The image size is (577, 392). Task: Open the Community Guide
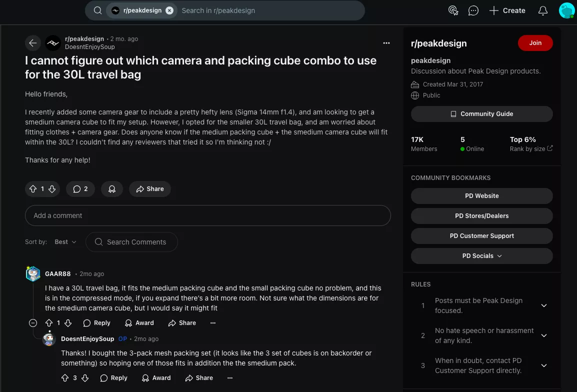(481, 114)
